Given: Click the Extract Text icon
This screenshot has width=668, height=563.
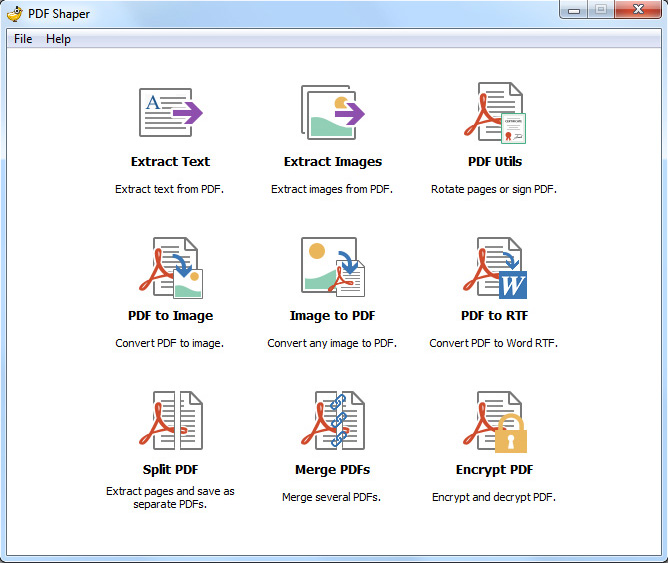Looking at the screenshot, I should point(170,112).
